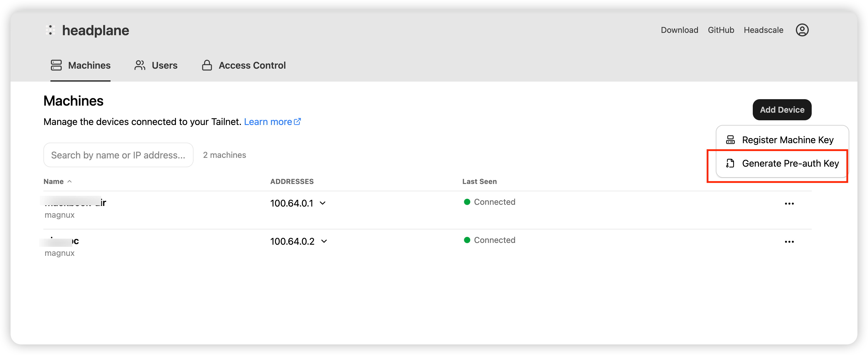The width and height of the screenshot is (868, 355).
Task: Click the Register Machine Key icon
Action: [x=730, y=140]
